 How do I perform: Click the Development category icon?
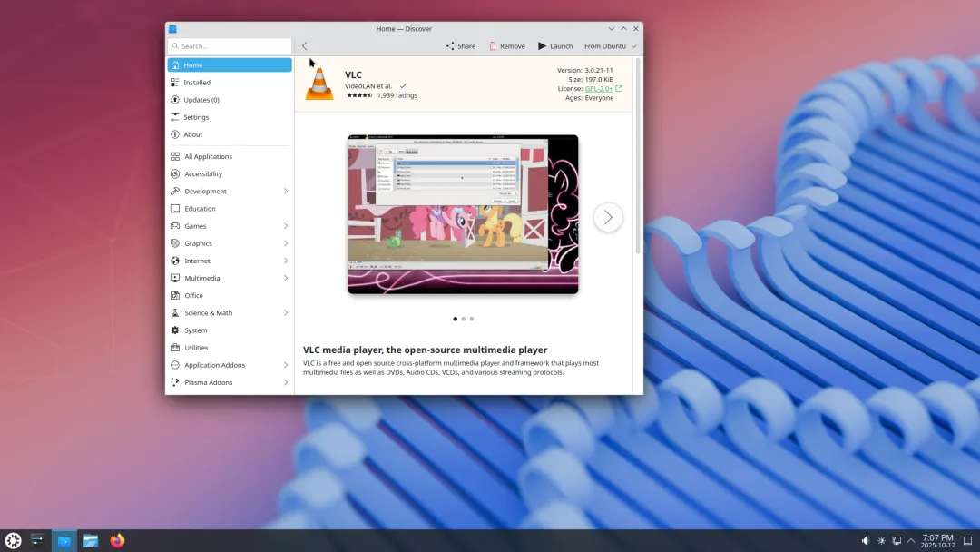click(x=175, y=192)
